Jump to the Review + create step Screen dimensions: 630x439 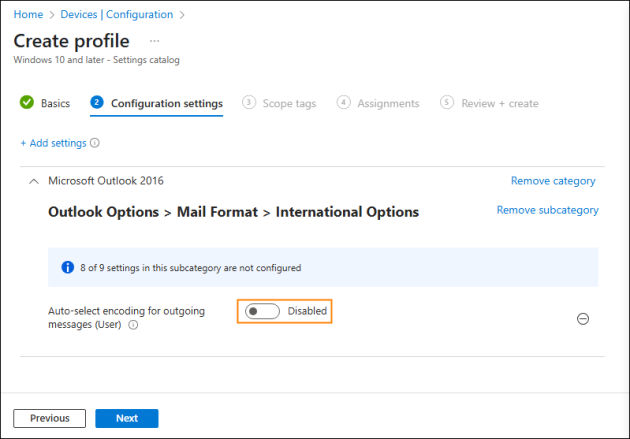489,103
